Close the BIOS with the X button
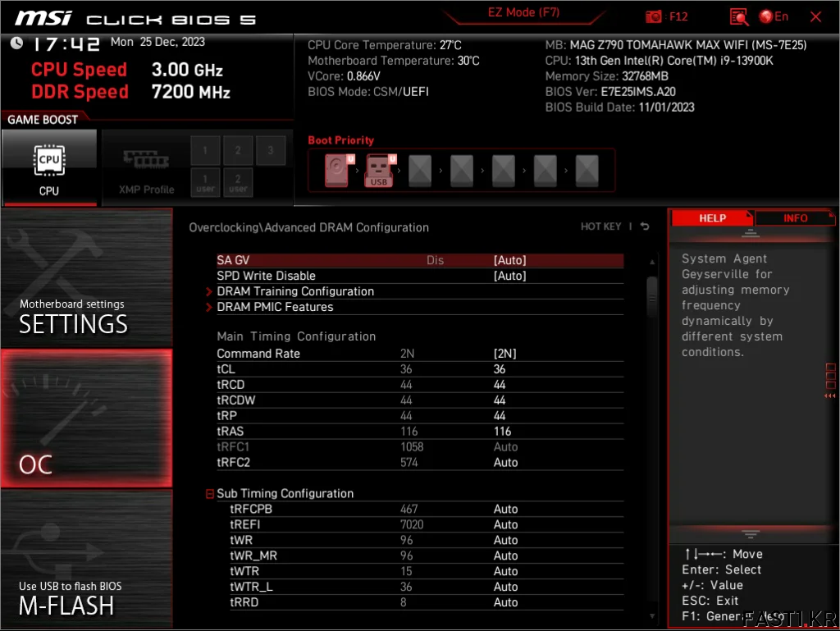840x631 pixels. click(815, 16)
